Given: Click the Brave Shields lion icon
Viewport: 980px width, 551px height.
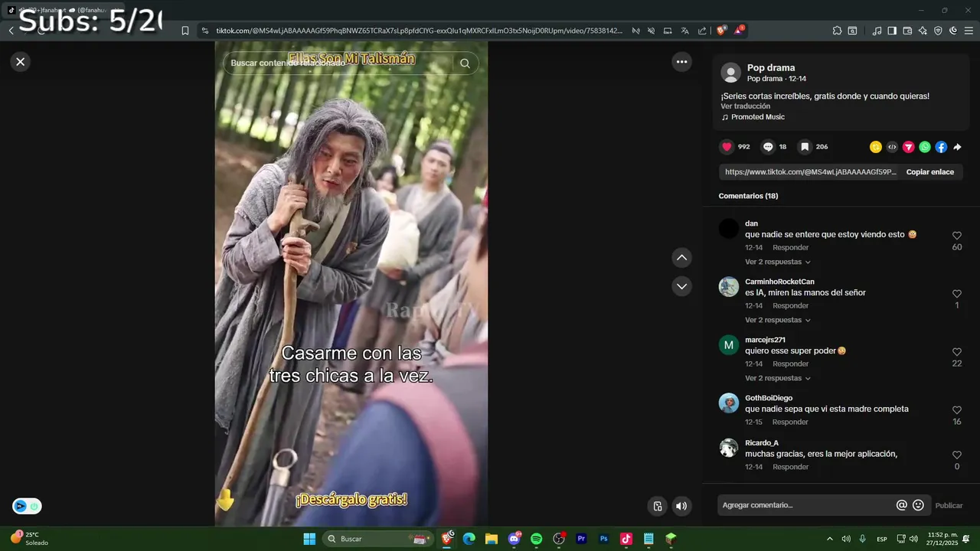Looking at the screenshot, I should [720, 31].
